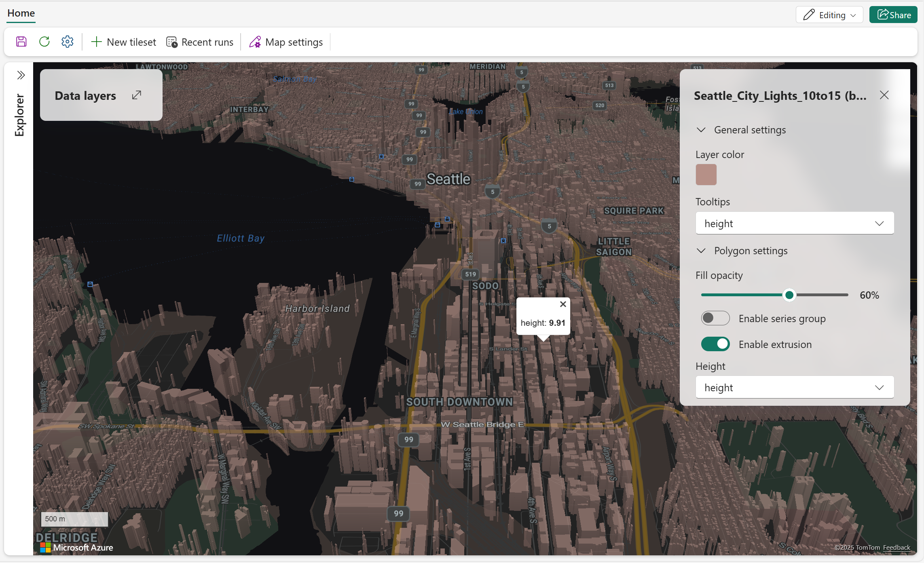Collapse the Polygon settings section
Screen dimensions: 924x563
(701, 251)
